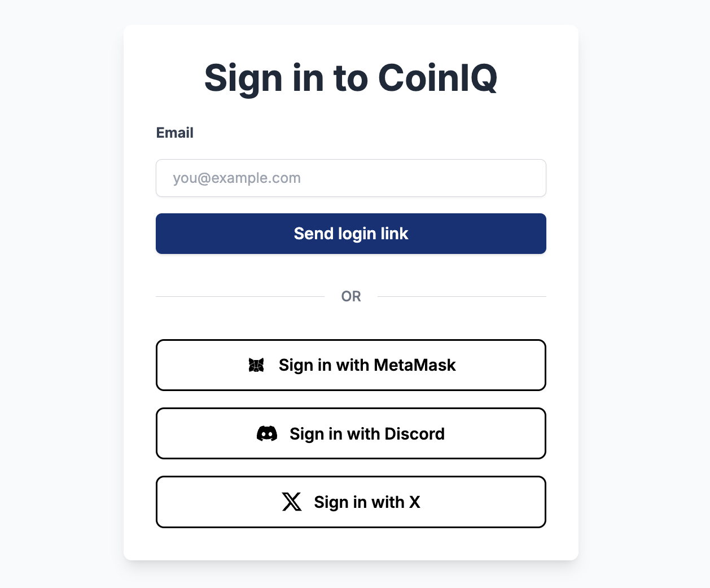Image resolution: width=710 pixels, height=588 pixels.
Task: Click the "Sign in to CoinIQ" heading
Action: (x=350, y=78)
